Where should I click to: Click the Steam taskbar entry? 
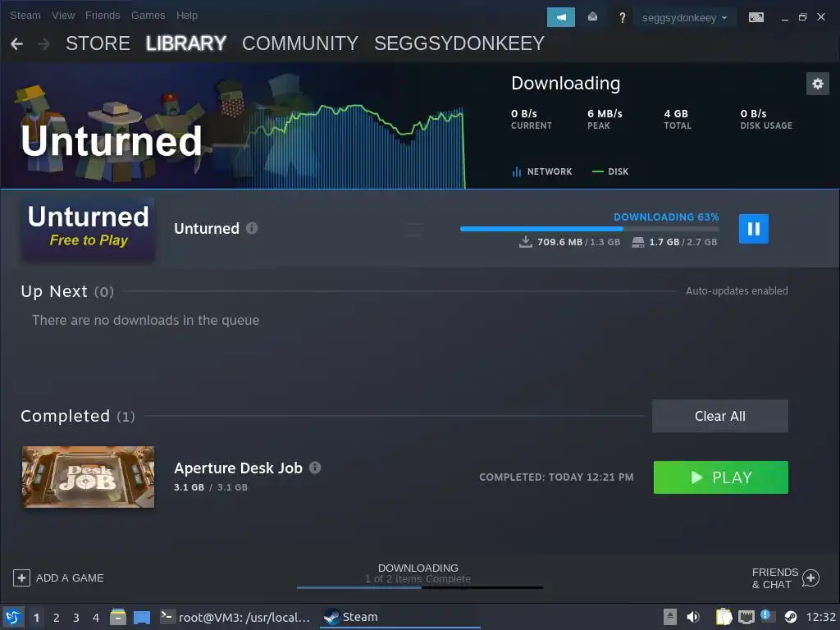pyautogui.click(x=400, y=617)
